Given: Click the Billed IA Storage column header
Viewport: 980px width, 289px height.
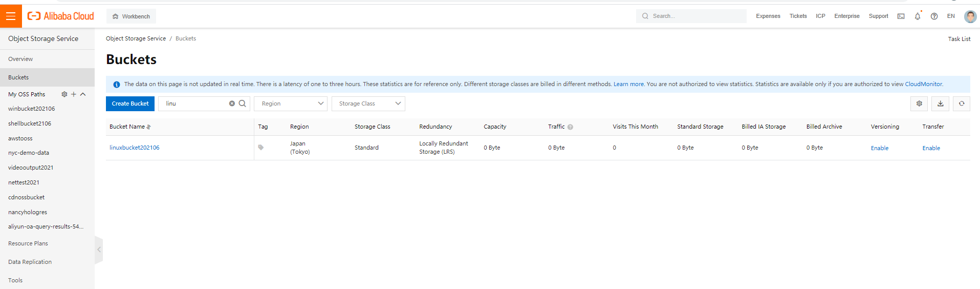Looking at the screenshot, I should pos(764,127).
